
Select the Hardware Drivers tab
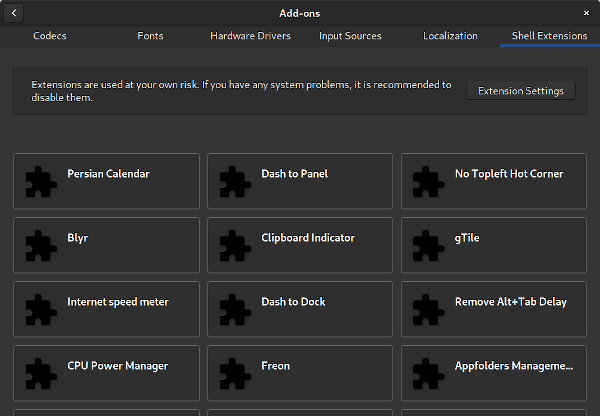pos(250,36)
